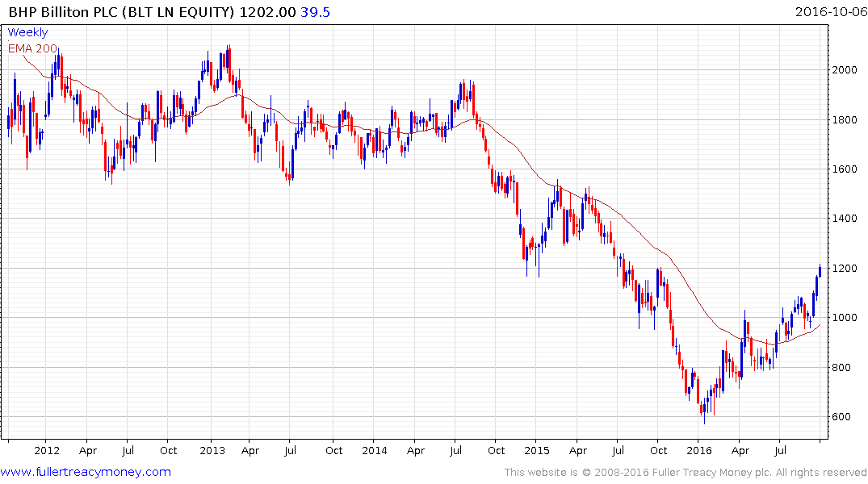Click the 1400 price axis label
The width and height of the screenshot is (868, 484).
point(845,219)
